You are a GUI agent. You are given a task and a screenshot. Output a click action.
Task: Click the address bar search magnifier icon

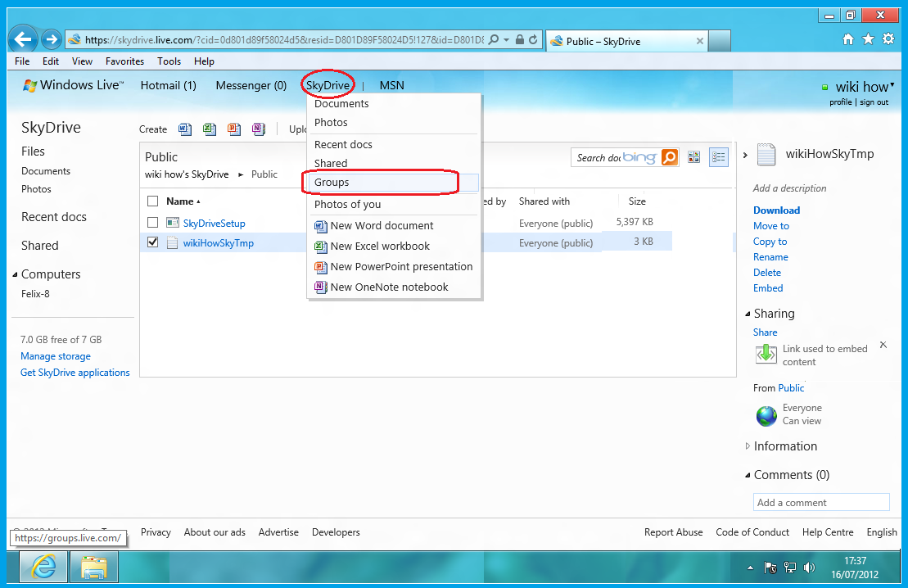pyautogui.click(x=494, y=40)
